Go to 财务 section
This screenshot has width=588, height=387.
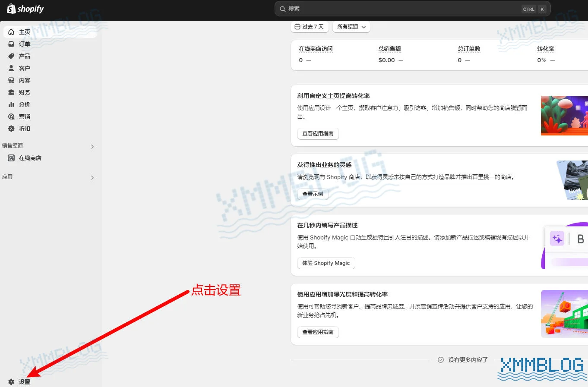coord(50,92)
